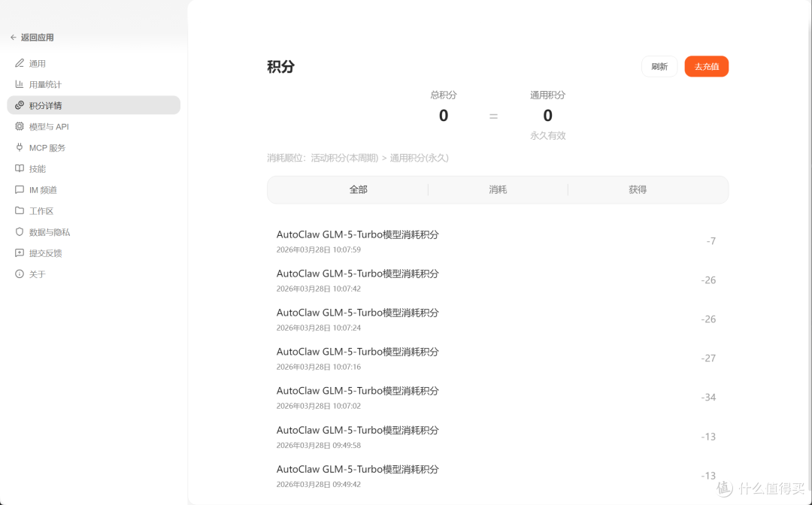Click the chip icon for 模型与 API
The image size is (812, 505).
pyautogui.click(x=19, y=126)
